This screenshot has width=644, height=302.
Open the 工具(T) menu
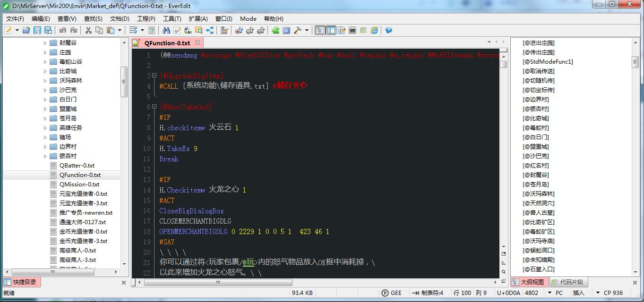pyautogui.click(x=172, y=19)
